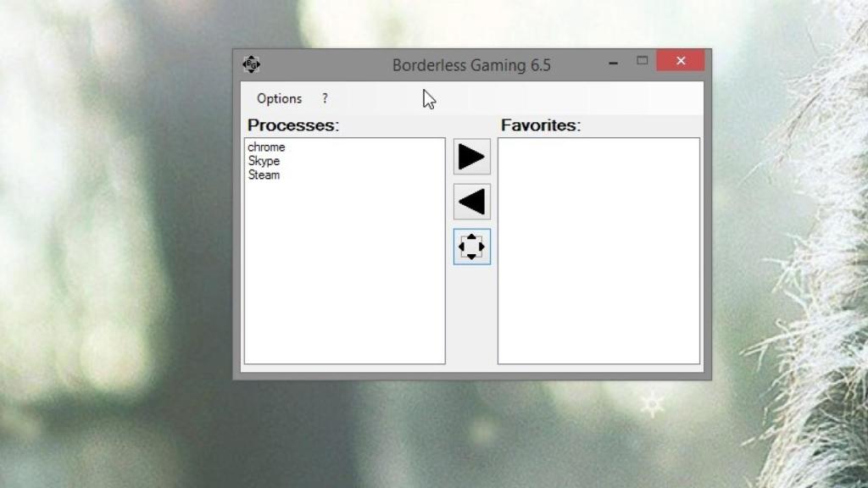
Task: Open the ? help menu
Action: pos(325,98)
